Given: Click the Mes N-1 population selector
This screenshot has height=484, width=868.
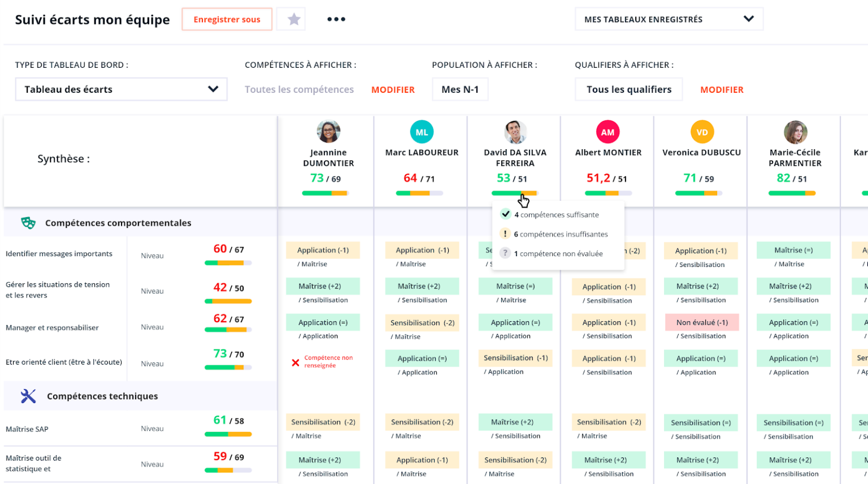Looking at the screenshot, I should click(460, 89).
